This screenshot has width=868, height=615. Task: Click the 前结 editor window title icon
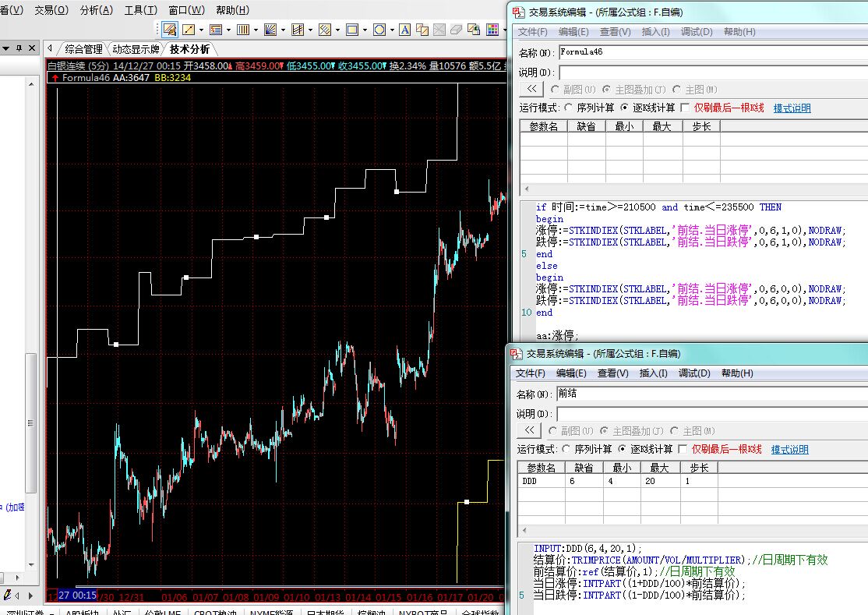tap(516, 354)
